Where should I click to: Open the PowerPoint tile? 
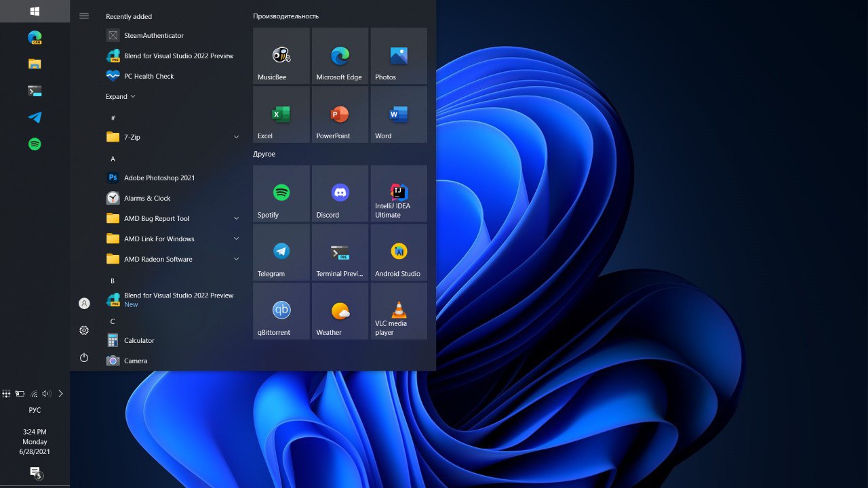(340, 115)
